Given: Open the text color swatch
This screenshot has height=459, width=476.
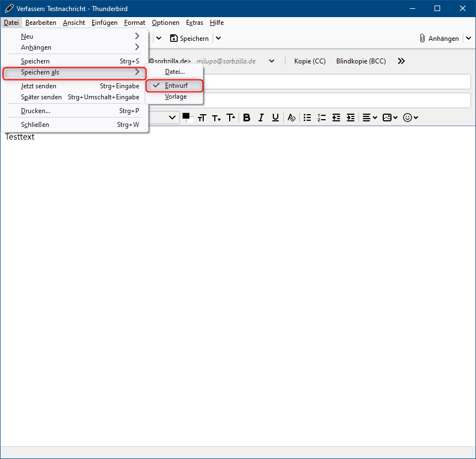Looking at the screenshot, I should [x=186, y=116].
